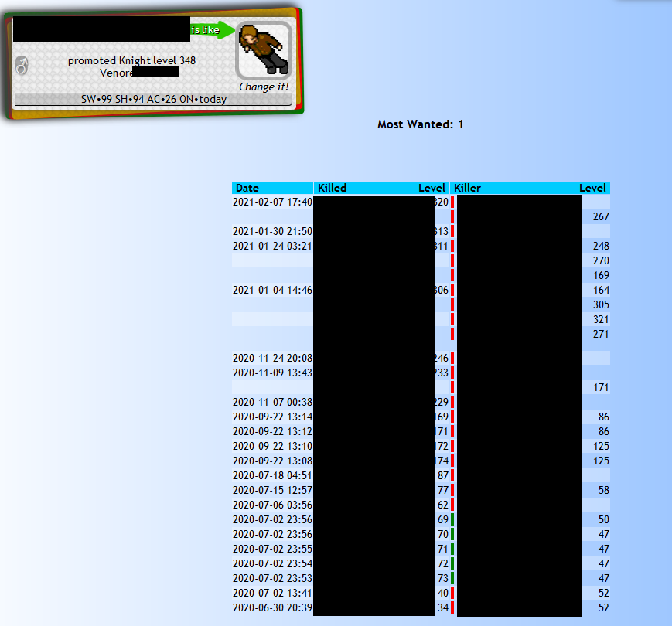
Task: Click the male gender symbol icon
Action: pos(22,66)
